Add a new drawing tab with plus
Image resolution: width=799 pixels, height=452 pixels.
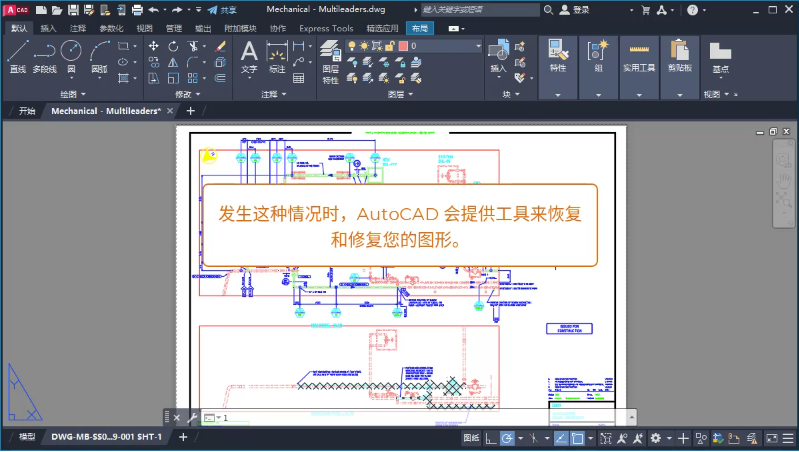[191, 111]
